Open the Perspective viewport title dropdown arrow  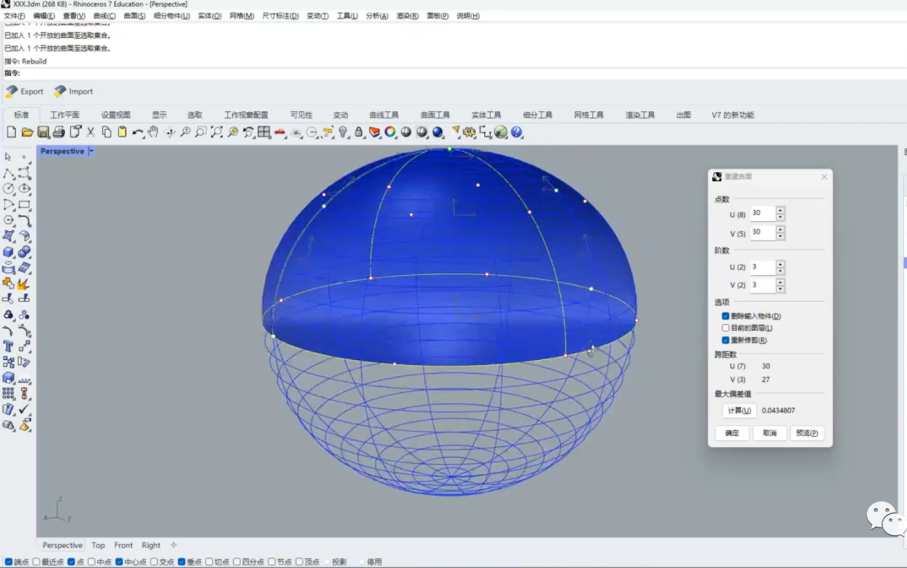[x=91, y=151]
